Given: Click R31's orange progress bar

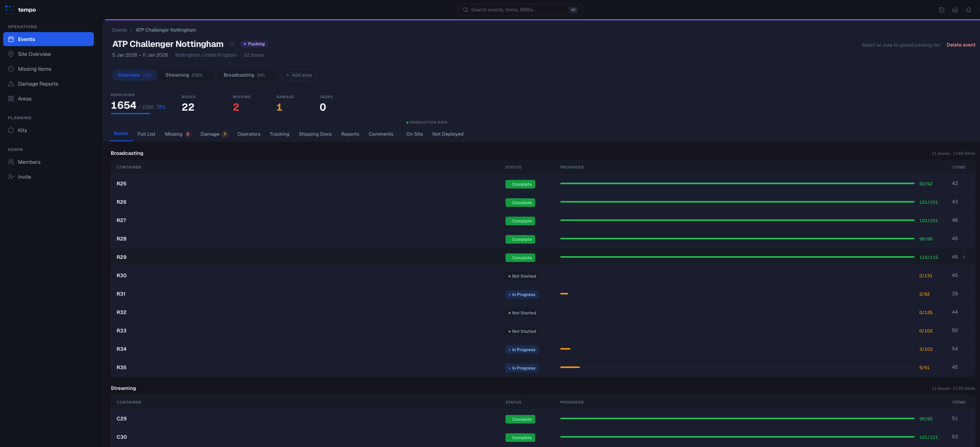Looking at the screenshot, I should [565, 294].
